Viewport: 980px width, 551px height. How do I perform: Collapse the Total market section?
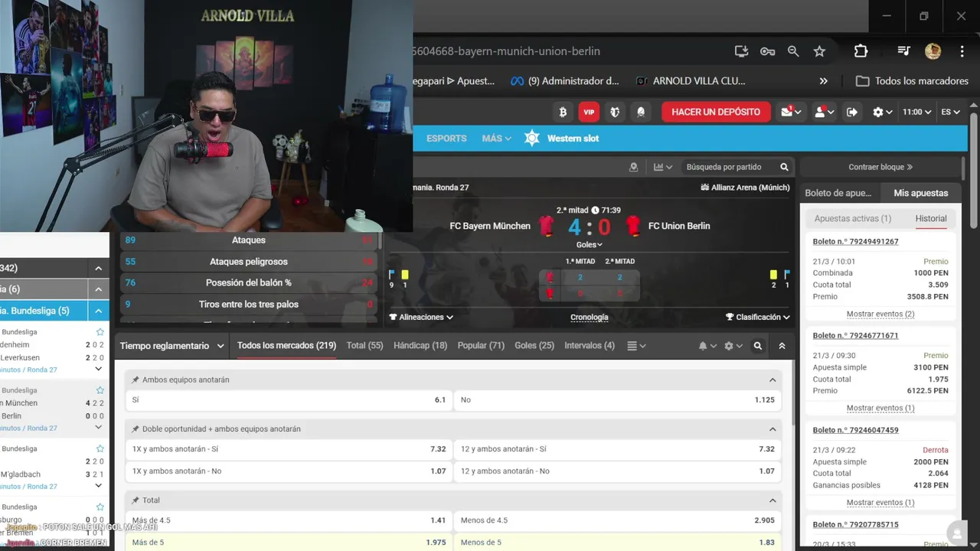(773, 500)
